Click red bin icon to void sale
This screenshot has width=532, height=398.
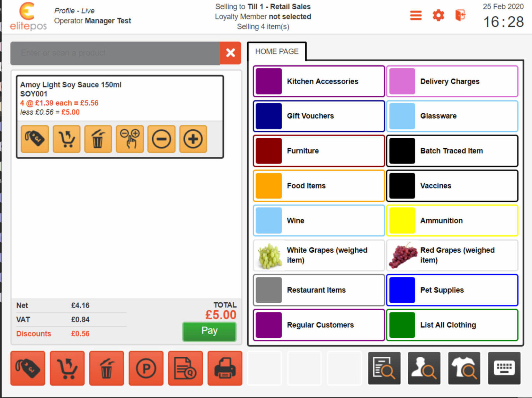pos(106,369)
